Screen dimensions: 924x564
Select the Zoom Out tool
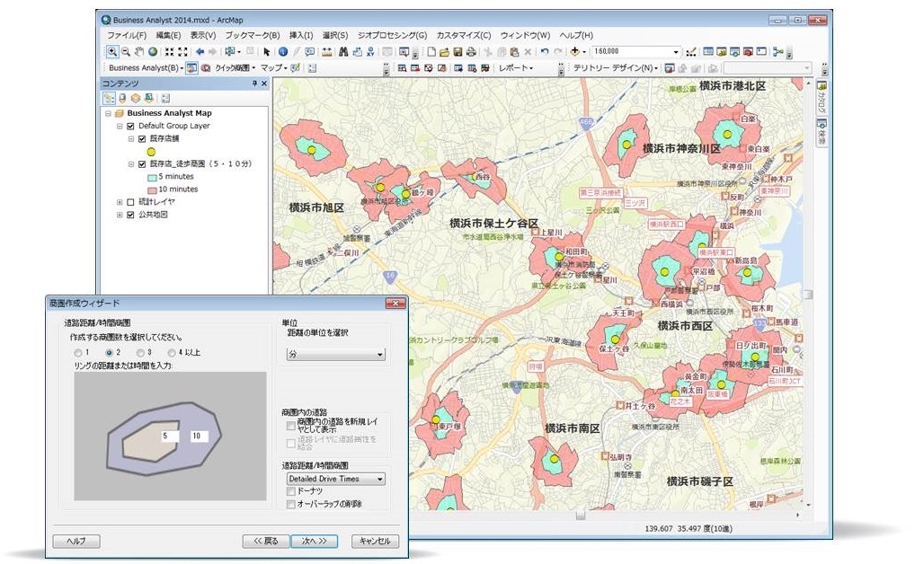click(x=126, y=52)
